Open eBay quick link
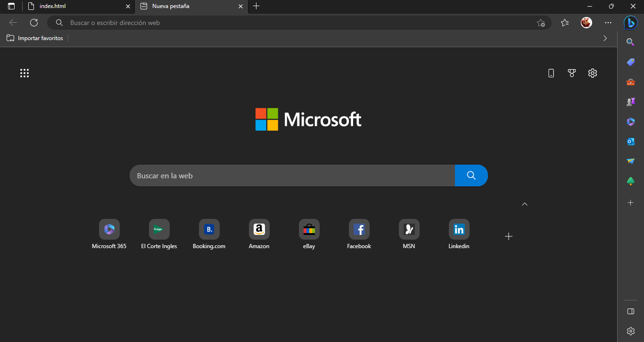Screen dimensions: 644x342 (309, 234)
